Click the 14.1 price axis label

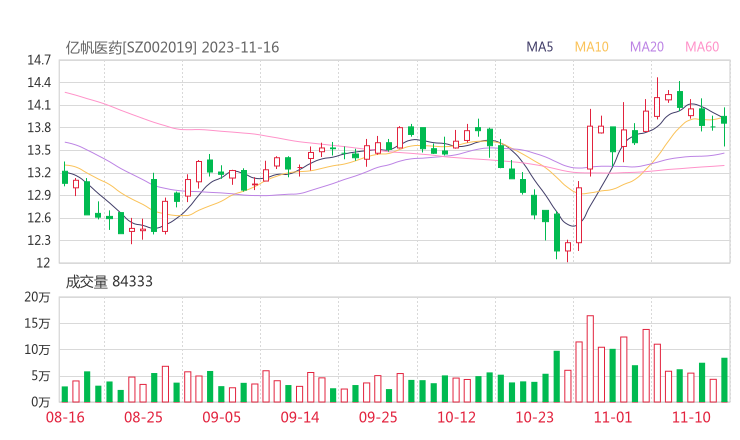[x=39, y=105]
